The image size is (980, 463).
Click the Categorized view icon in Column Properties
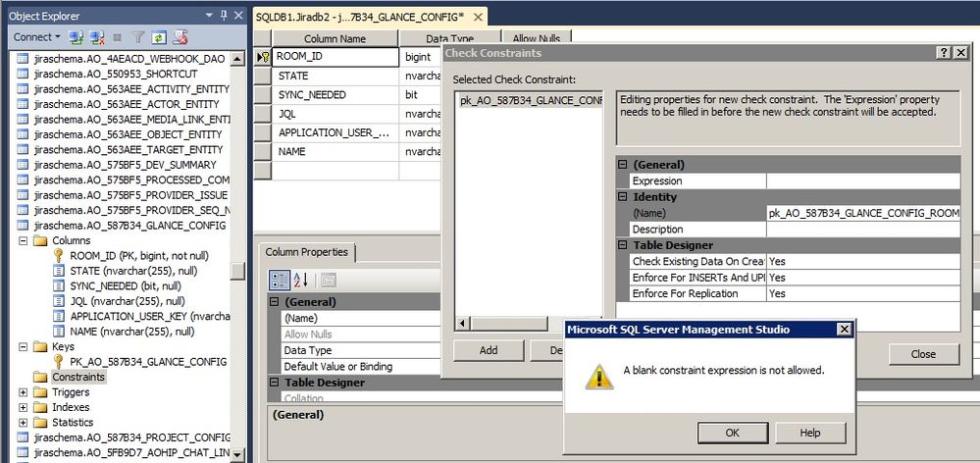(x=280, y=280)
